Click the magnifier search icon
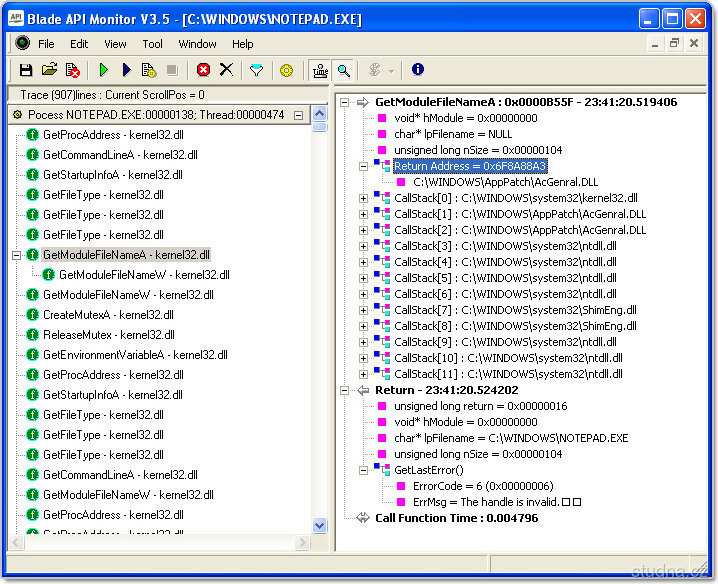718x584 pixels. click(343, 70)
